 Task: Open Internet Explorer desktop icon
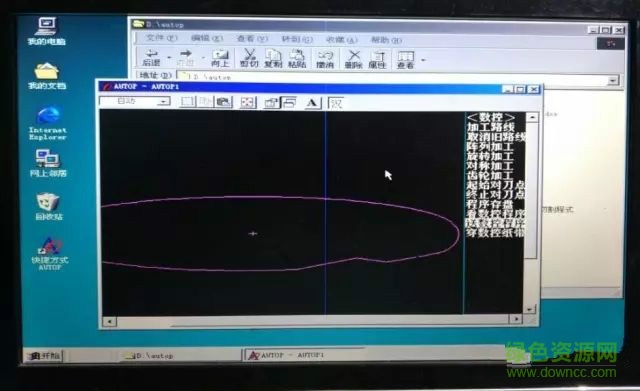coord(47,123)
